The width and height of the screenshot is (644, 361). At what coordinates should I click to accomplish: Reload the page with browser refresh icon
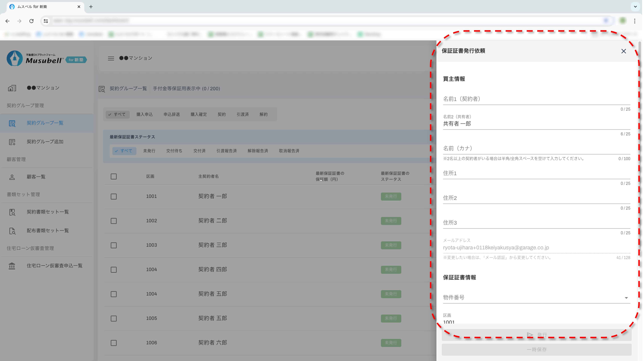click(x=31, y=21)
